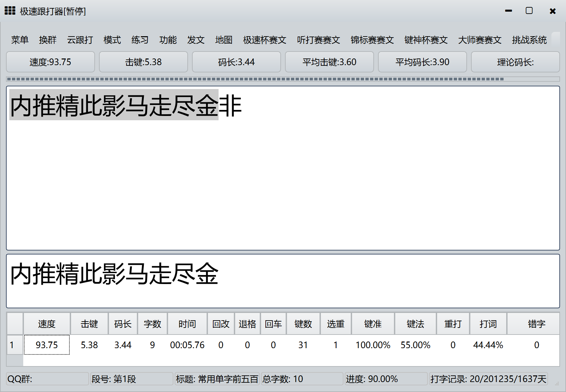Open the 发文 menu

[x=196, y=40]
